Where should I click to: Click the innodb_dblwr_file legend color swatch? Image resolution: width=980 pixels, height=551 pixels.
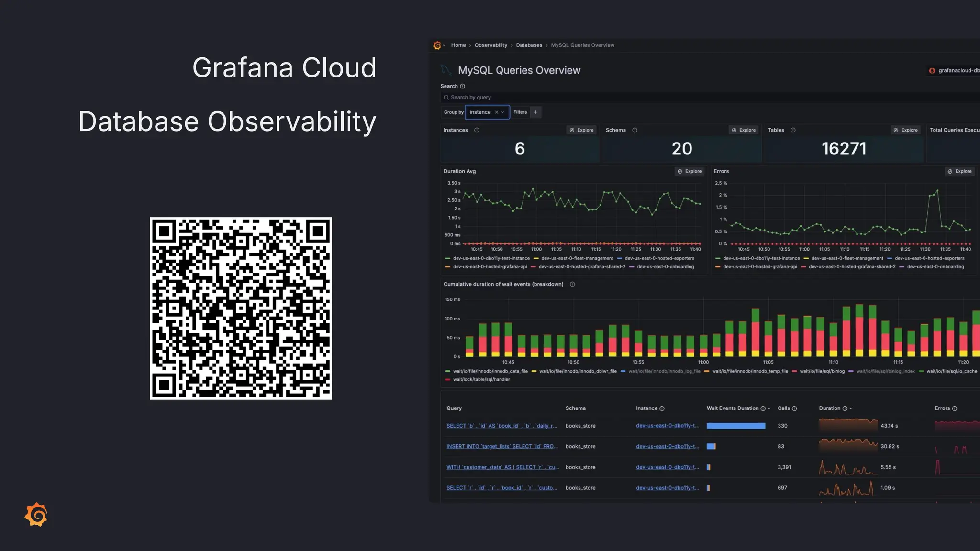point(534,371)
